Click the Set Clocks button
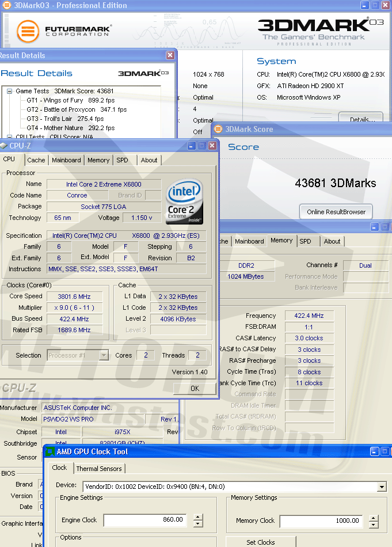 tap(261, 542)
